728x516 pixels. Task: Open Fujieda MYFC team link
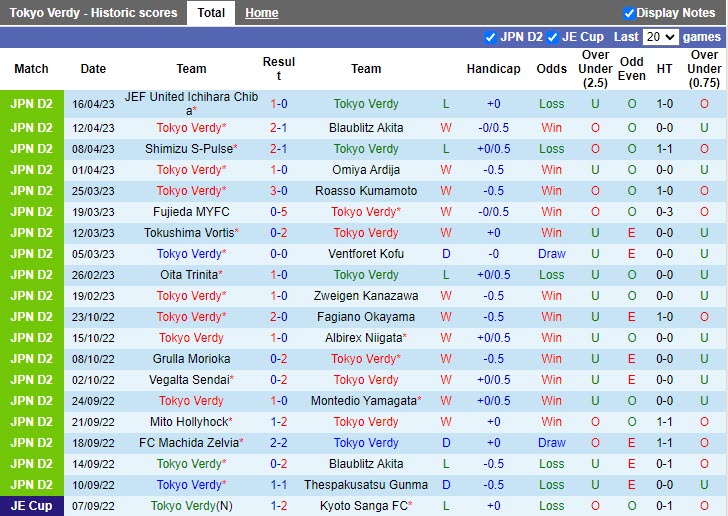click(x=191, y=212)
